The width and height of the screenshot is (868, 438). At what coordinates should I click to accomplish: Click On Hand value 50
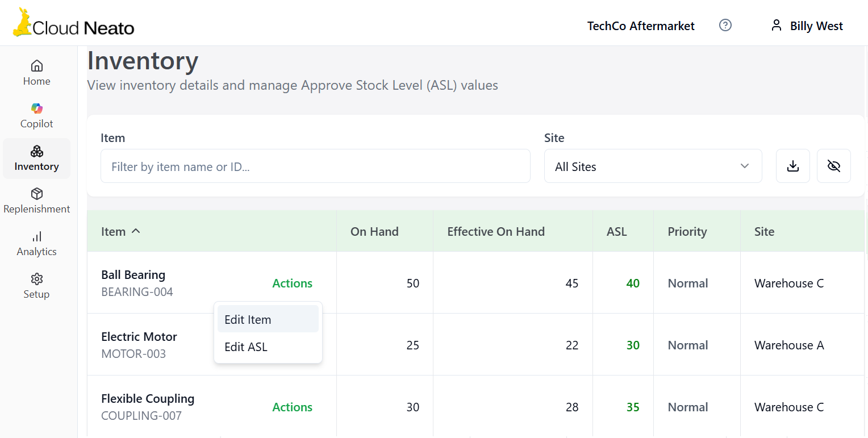(x=413, y=283)
